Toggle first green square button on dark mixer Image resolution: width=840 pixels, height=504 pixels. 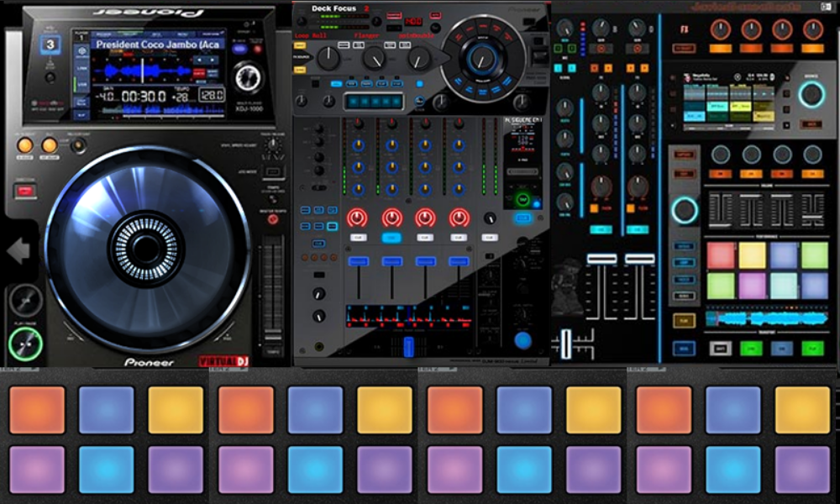click(x=558, y=49)
